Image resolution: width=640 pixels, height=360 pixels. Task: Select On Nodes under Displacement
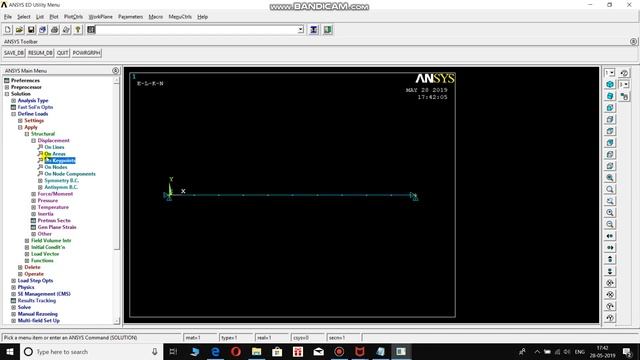pos(56,167)
